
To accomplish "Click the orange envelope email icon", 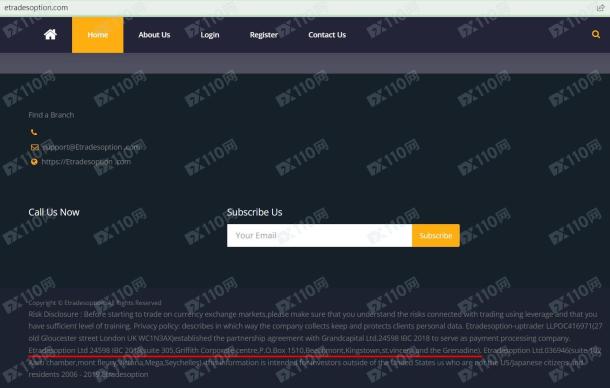I will pyautogui.click(x=35, y=147).
